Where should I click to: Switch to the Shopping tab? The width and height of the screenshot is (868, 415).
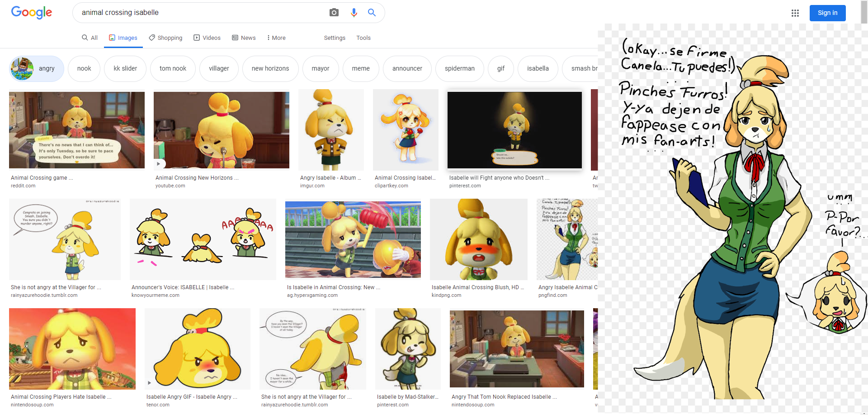point(165,38)
